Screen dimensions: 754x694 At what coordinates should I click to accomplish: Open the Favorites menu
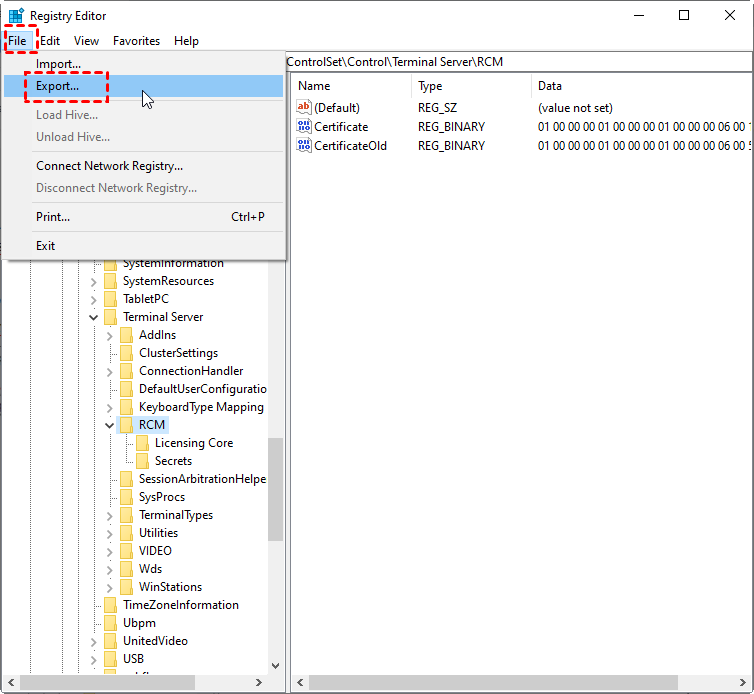pos(136,41)
